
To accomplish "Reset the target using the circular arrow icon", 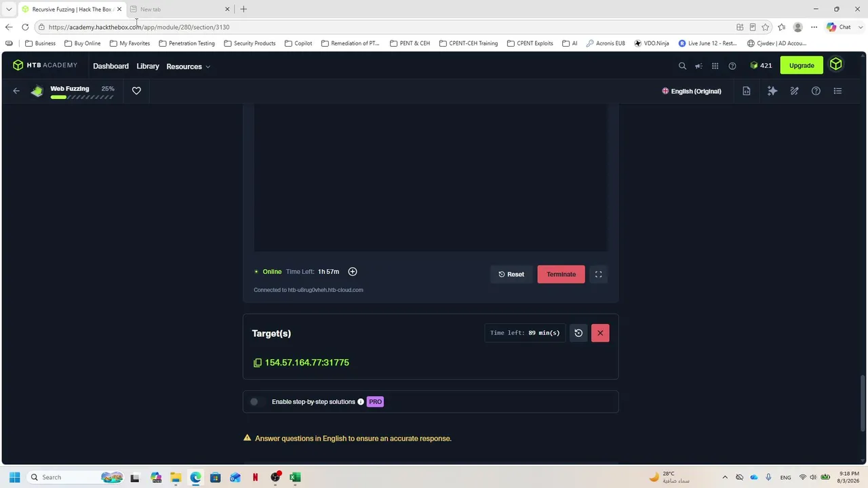I will point(578,333).
